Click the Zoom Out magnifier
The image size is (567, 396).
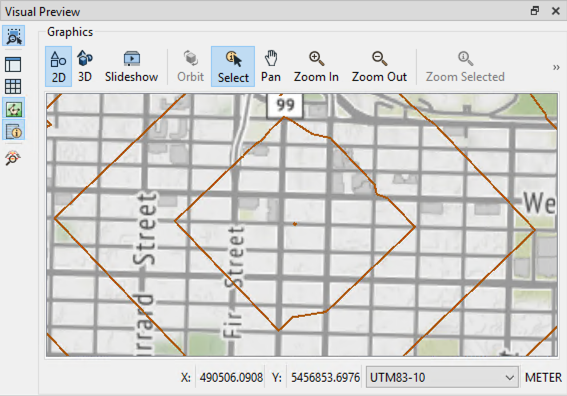point(379,67)
